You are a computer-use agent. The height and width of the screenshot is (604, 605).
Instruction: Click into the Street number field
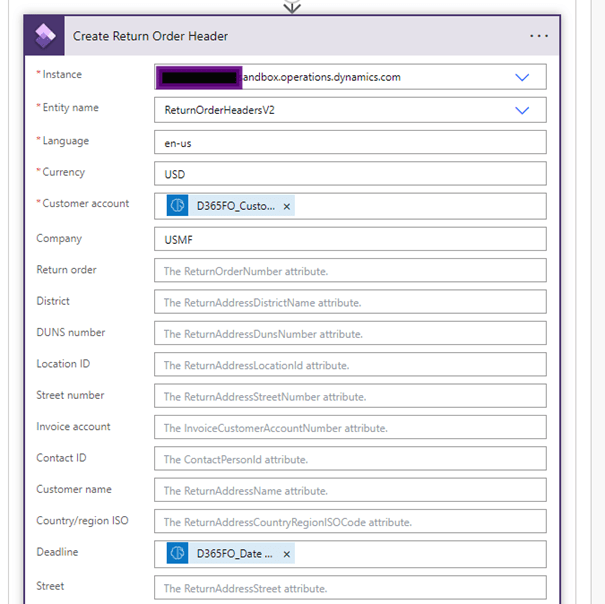350,396
